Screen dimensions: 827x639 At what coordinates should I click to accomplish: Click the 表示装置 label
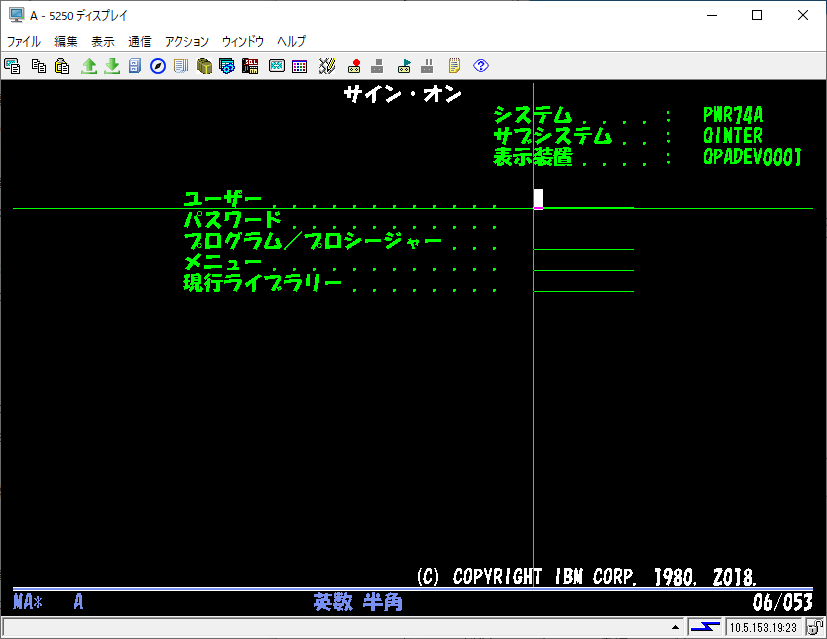(533, 157)
